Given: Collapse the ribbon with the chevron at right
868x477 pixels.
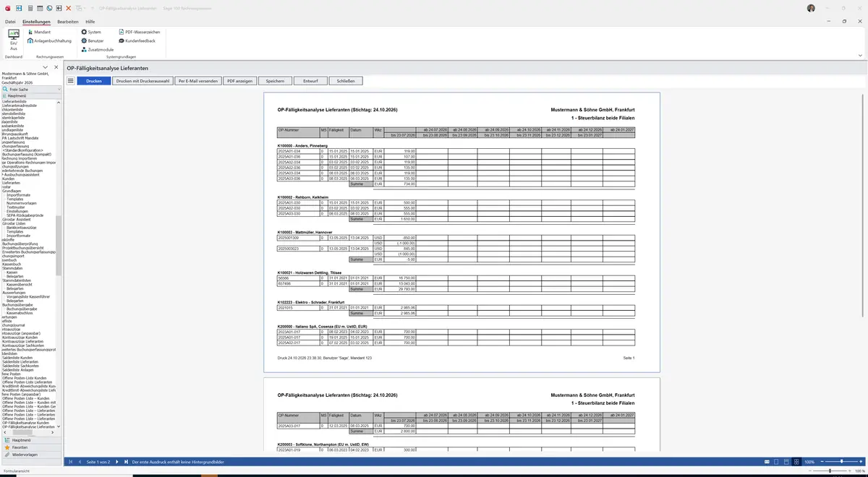Looking at the screenshot, I should tap(860, 56).
